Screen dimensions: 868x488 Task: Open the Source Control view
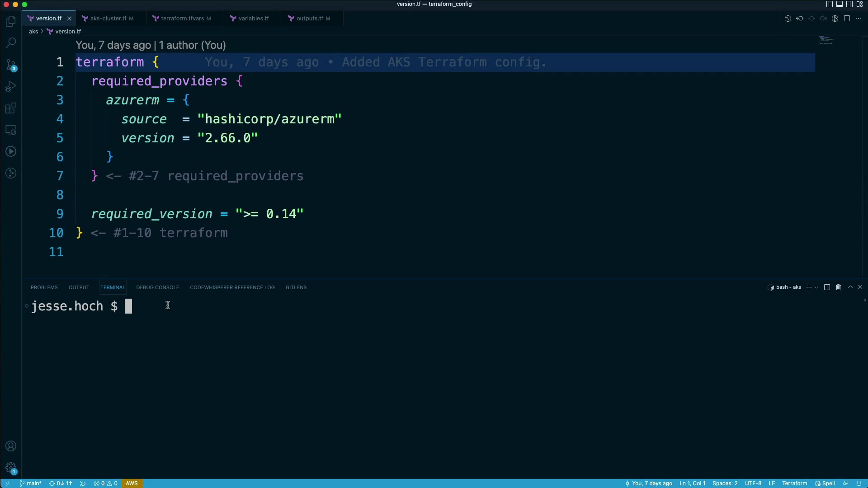point(11,65)
